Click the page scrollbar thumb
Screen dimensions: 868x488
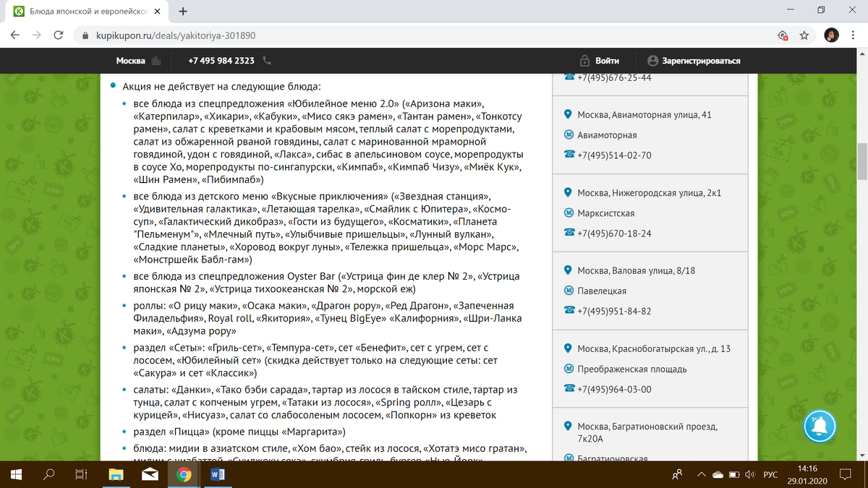point(861,161)
